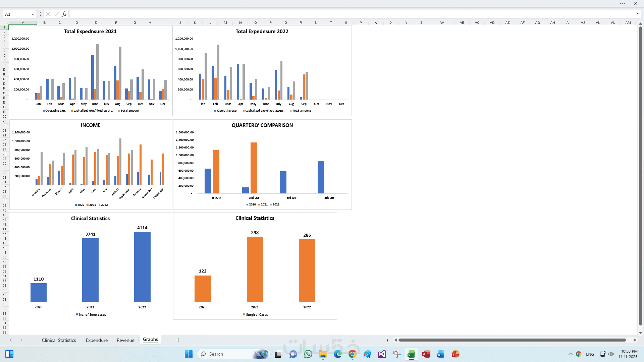
Task: Click the next sheet navigation arrow
Action: [x=21, y=340]
